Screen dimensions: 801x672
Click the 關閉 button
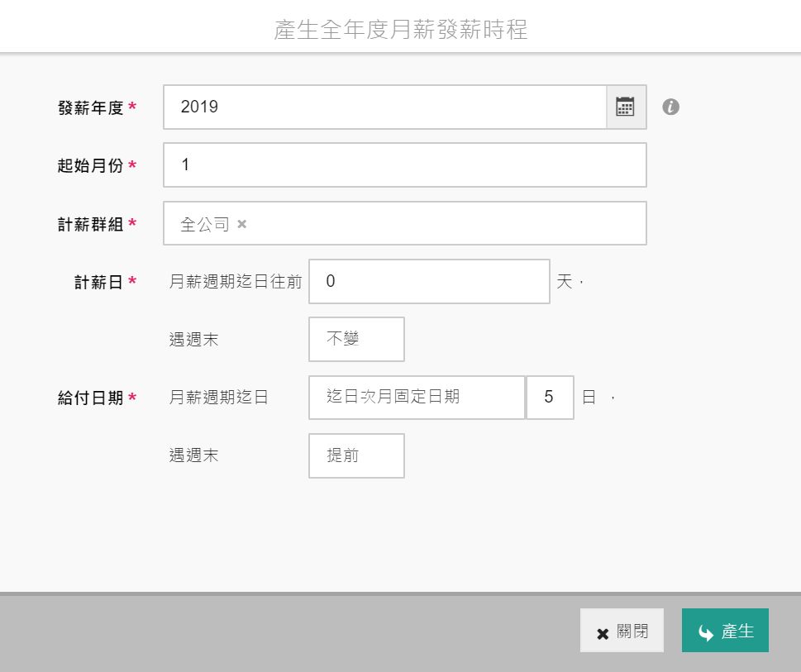(622, 631)
